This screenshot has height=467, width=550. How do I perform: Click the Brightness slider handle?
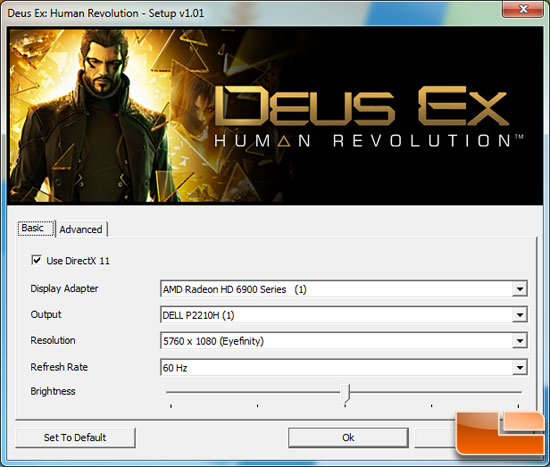pyautogui.click(x=346, y=393)
